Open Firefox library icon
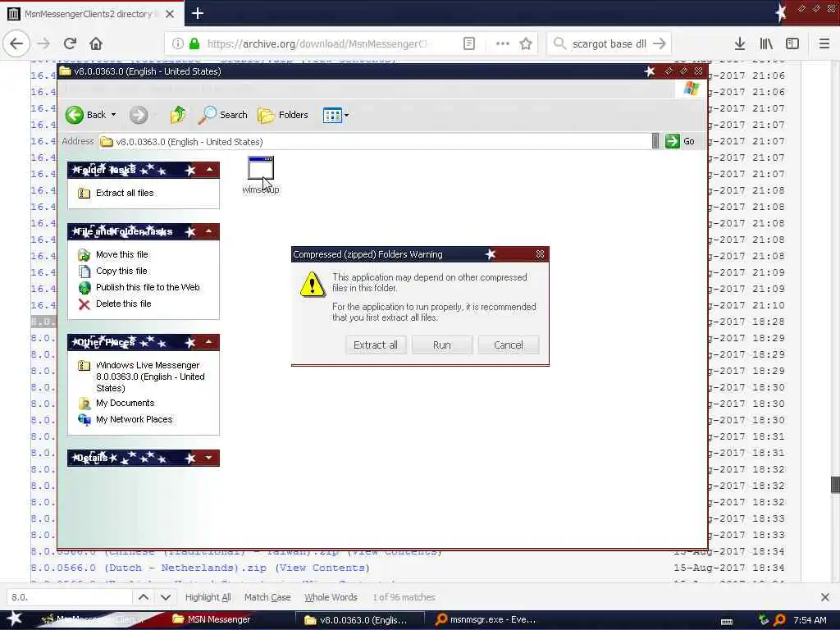This screenshot has height=630, width=840. click(x=766, y=44)
